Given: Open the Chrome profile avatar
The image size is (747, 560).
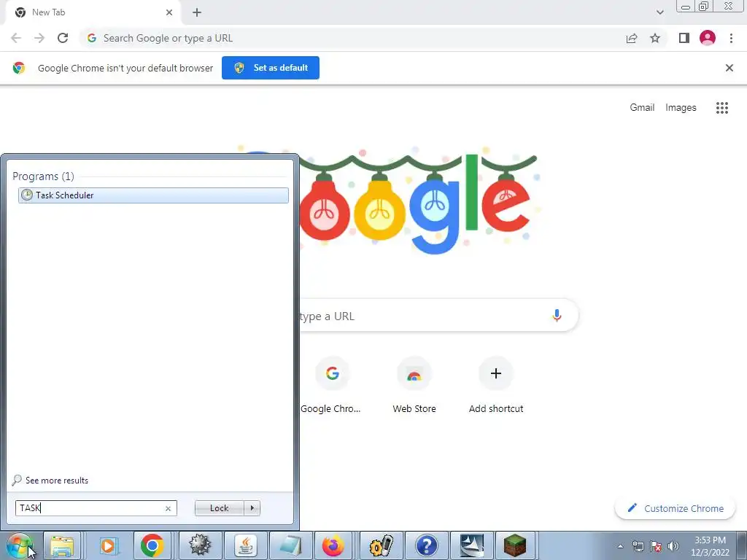Looking at the screenshot, I should pos(708,38).
